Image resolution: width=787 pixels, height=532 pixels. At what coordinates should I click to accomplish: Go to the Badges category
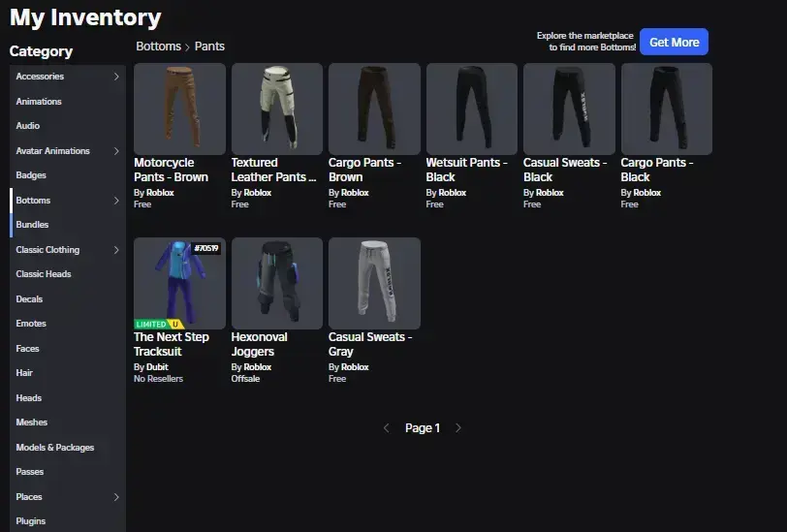[31, 175]
